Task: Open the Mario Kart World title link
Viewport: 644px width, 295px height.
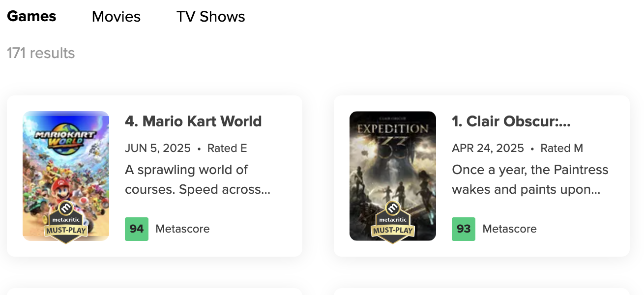Action: tap(193, 121)
